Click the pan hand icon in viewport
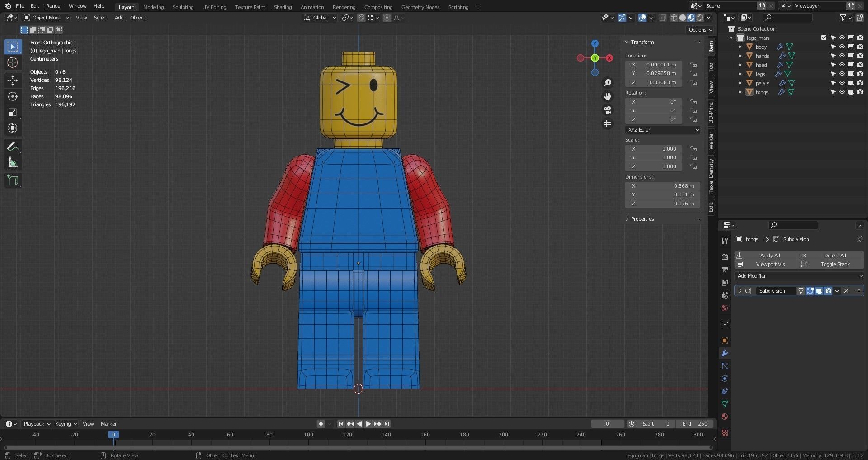 coord(608,96)
